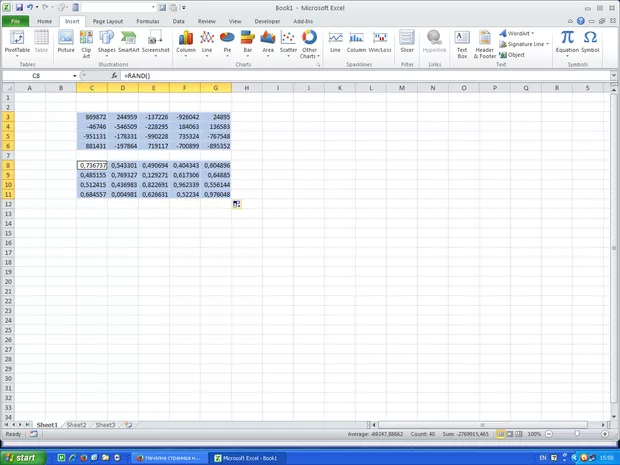Expand the Name Box dropdown
The image size is (620, 465).
75,76
